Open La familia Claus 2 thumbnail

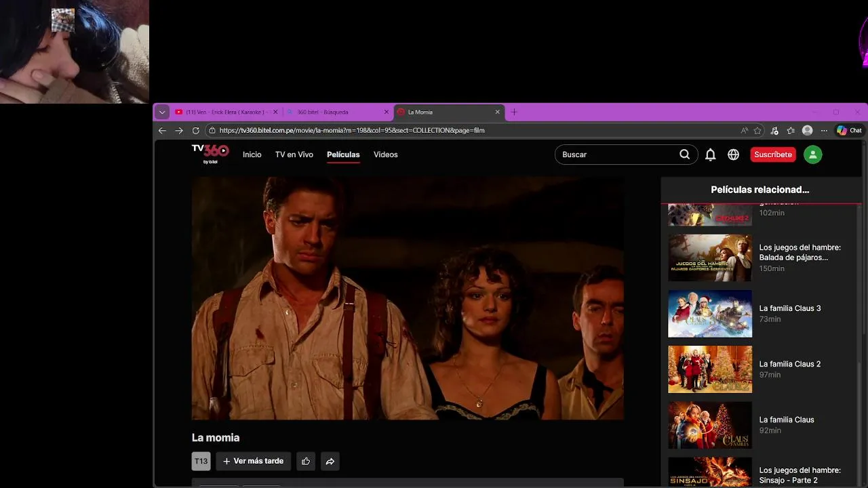point(710,369)
